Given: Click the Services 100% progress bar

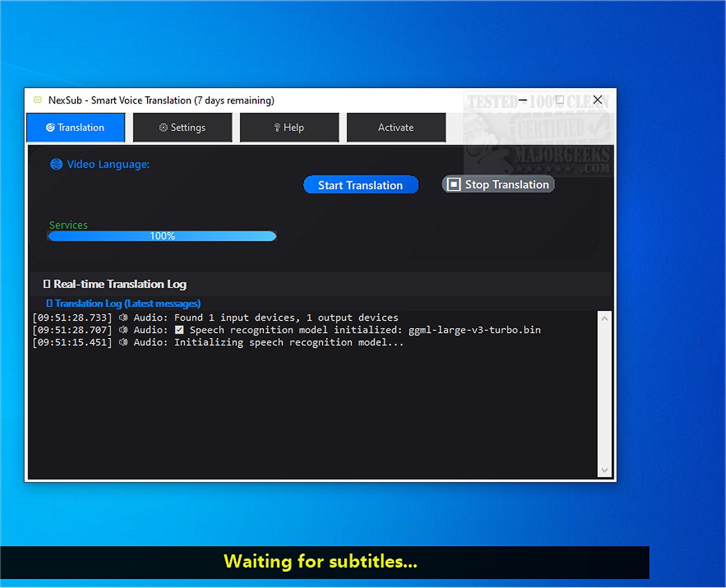Looking at the screenshot, I should [162, 236].
